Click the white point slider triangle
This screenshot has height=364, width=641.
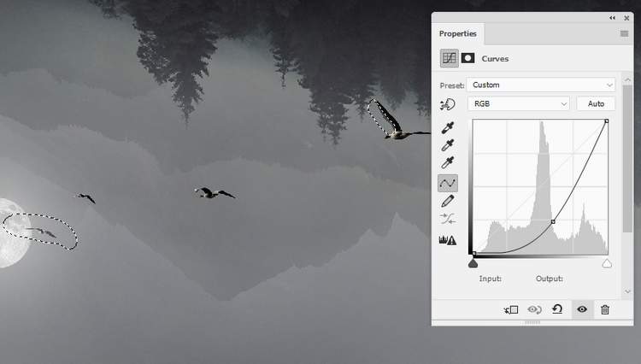point(607,264)
